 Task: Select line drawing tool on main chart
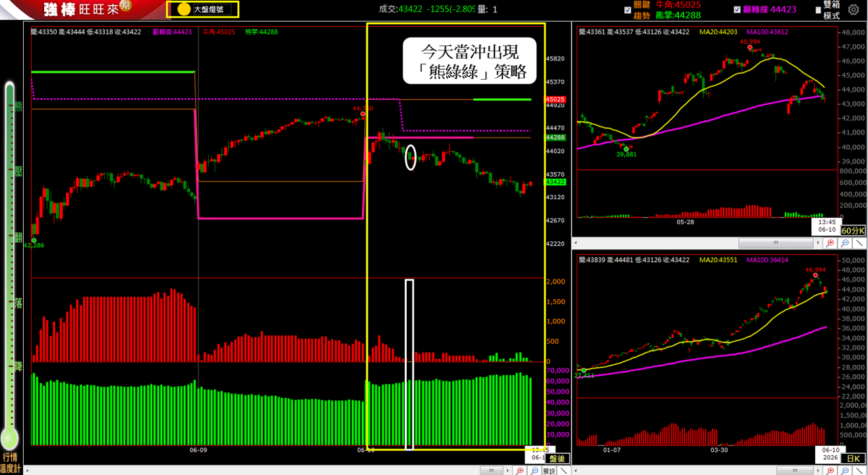(x=564, y=470)
